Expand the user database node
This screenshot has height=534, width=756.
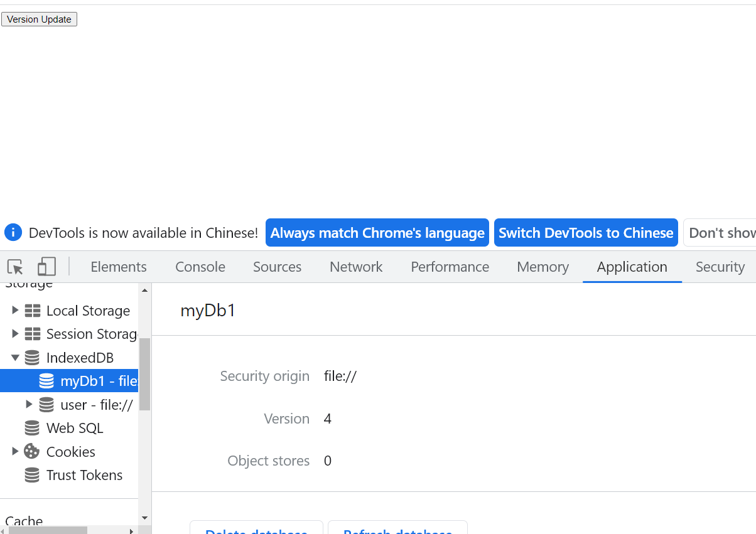[x=29, y=405]
